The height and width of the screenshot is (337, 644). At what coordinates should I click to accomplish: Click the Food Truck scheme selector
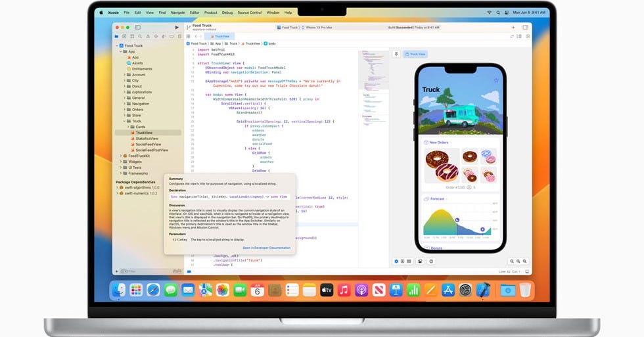(288, 28)
